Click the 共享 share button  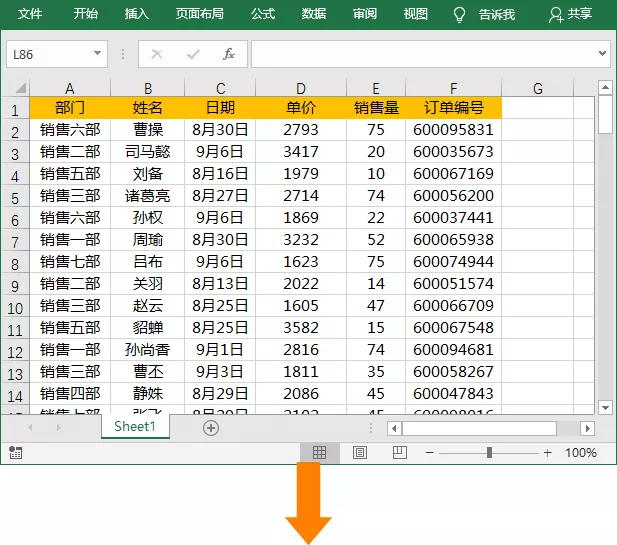point(570,14)
